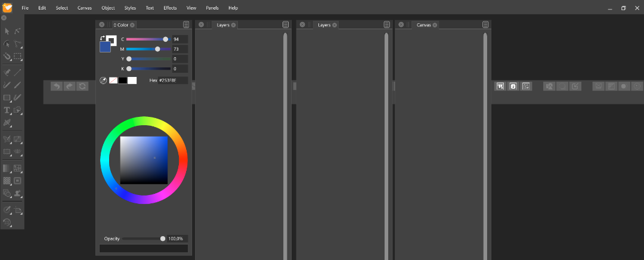Open the Canvas panel options menu
The height and width of the screenshot is (260, 644).
tap(485, 25)
